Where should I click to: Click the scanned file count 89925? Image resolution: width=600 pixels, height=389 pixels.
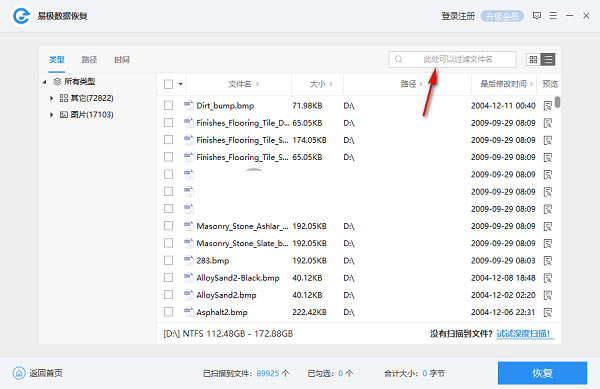point(268,373)
